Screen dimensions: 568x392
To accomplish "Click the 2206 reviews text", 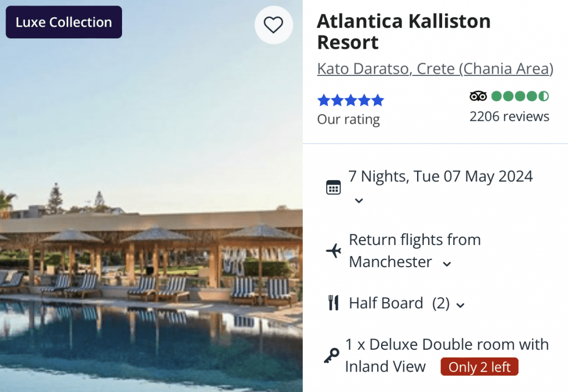I will (509, 116).
